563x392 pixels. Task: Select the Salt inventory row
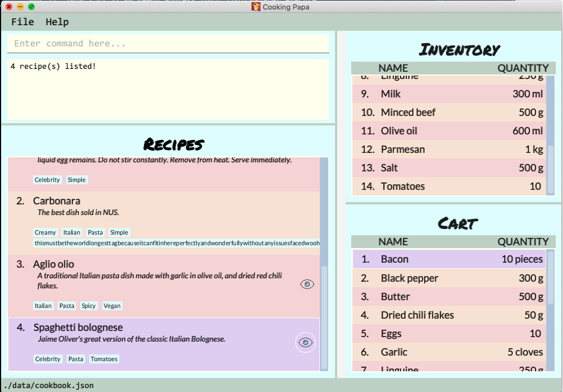449,167
